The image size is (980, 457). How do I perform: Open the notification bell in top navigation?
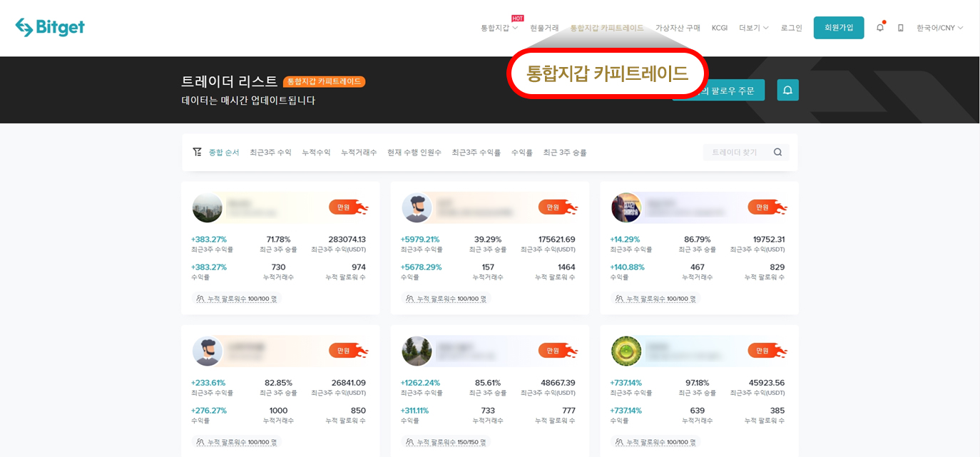pos(880,28)
